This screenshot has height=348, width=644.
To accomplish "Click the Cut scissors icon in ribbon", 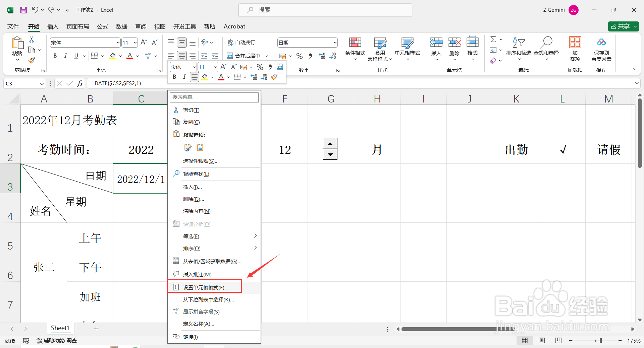I will pyautogui.click(x=32, y=40).
